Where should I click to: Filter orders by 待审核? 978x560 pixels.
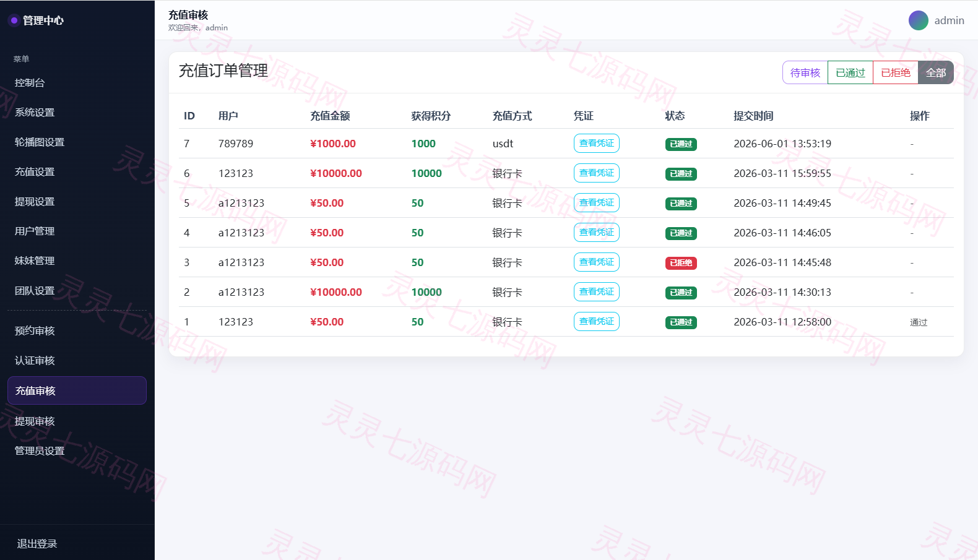(x=805, y=72)
